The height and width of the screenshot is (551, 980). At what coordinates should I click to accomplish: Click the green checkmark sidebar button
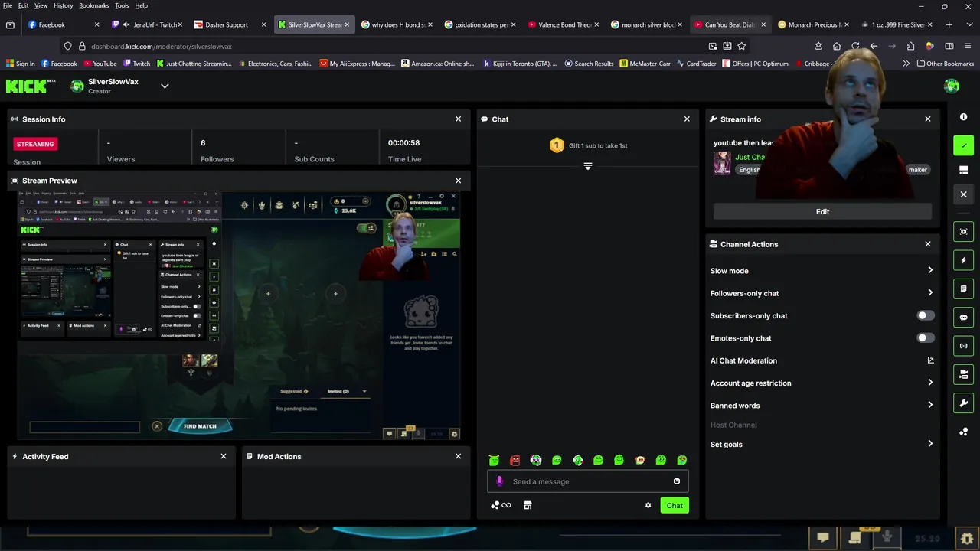(963, 145)
